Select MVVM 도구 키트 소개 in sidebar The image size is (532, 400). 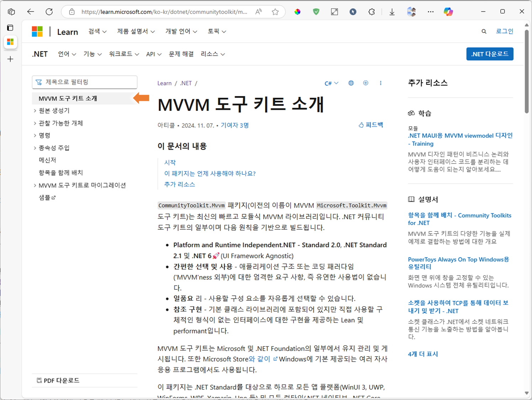point(85,98)
